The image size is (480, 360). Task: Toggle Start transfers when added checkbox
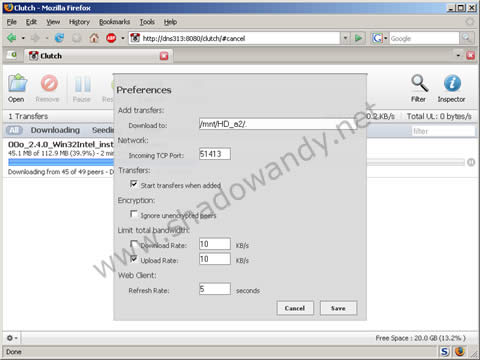(134, 184)
